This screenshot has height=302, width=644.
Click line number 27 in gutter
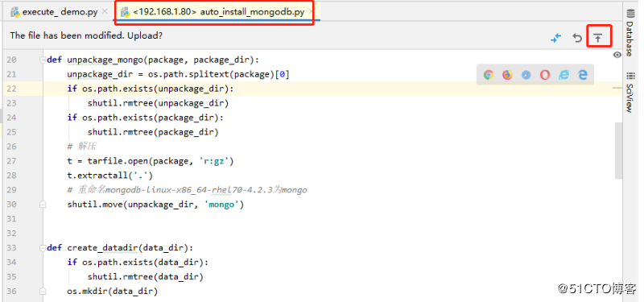pos(11,161)
